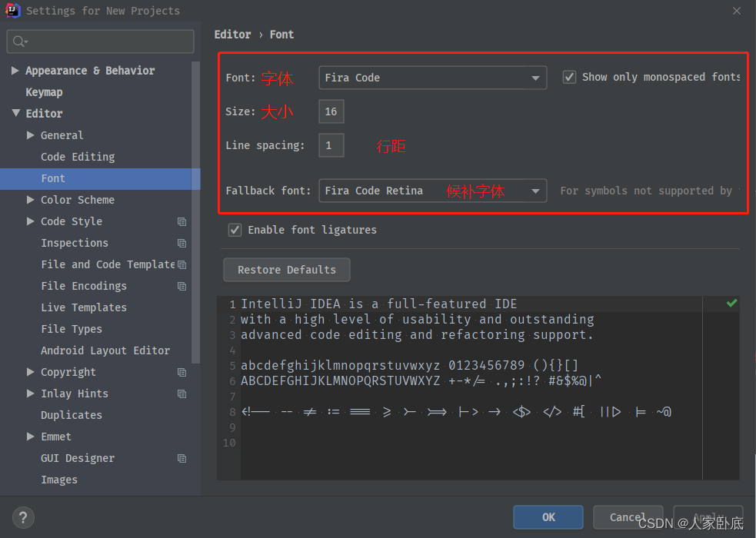Open Images settings page
Screen dimensions: 756x538
[x=58, y=480]
